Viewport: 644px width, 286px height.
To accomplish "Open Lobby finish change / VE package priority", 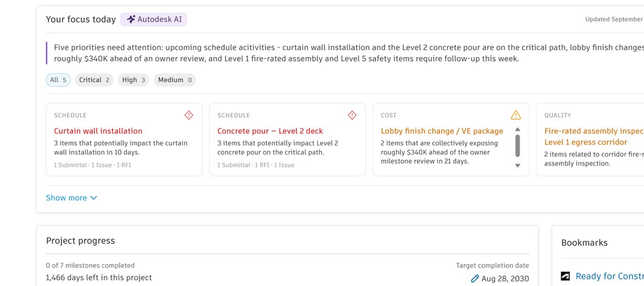I will 442,131.
